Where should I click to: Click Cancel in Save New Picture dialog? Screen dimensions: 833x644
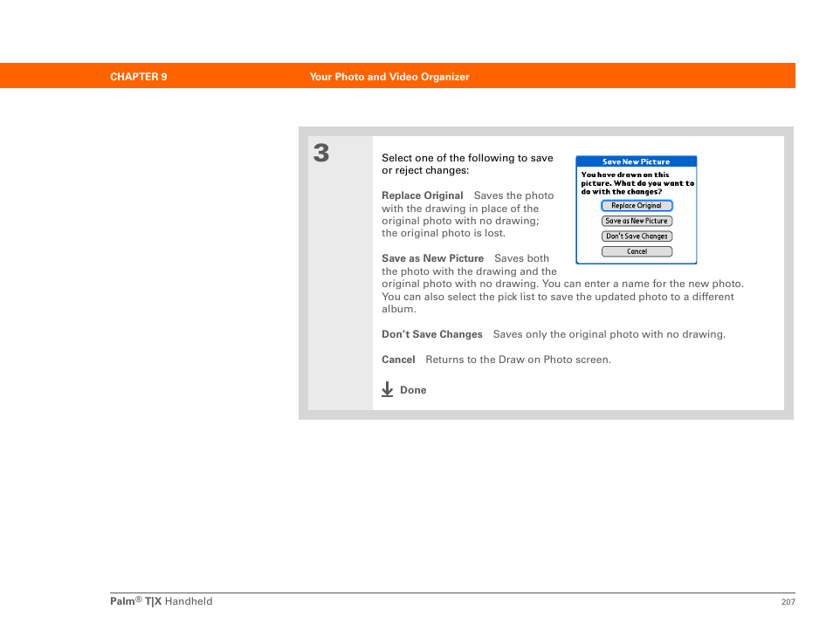[637, 251]
